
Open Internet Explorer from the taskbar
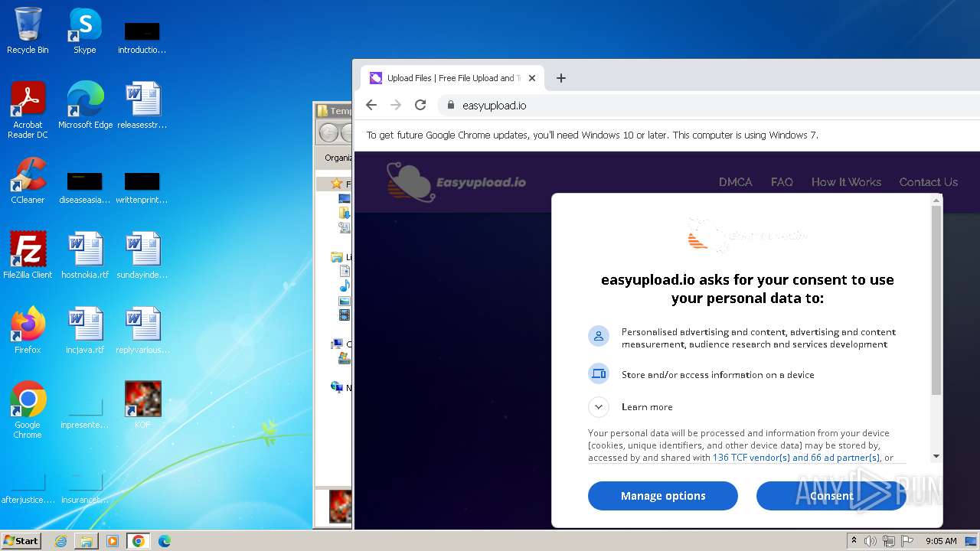[x=61, y=541]
